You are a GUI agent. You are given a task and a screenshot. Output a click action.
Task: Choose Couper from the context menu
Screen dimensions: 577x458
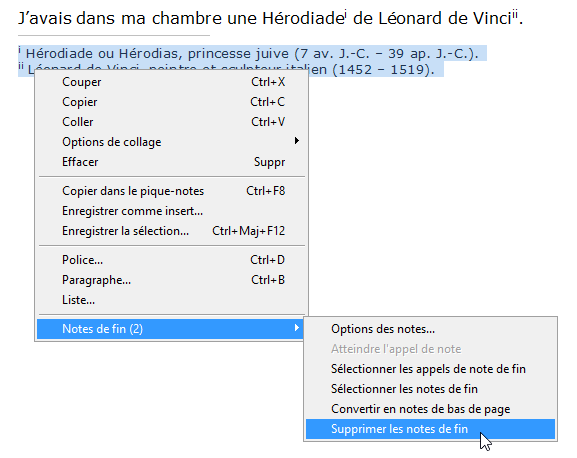[172, 82]
